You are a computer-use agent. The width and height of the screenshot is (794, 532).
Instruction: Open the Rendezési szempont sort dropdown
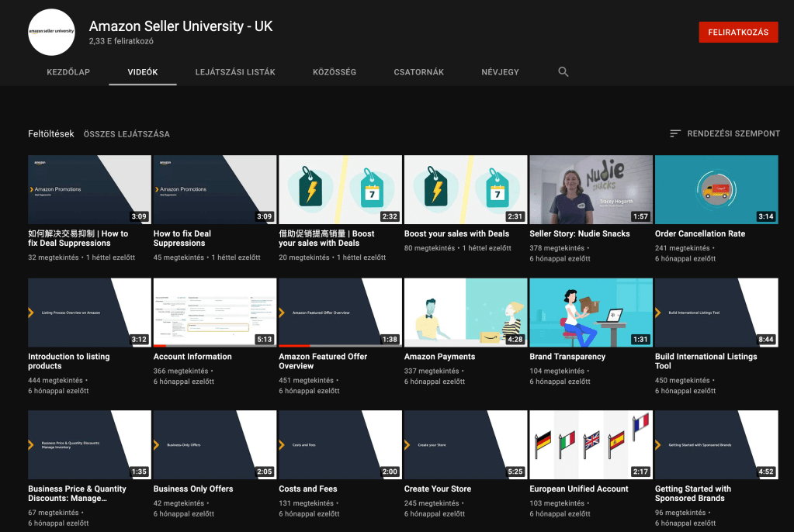(725, 133)
